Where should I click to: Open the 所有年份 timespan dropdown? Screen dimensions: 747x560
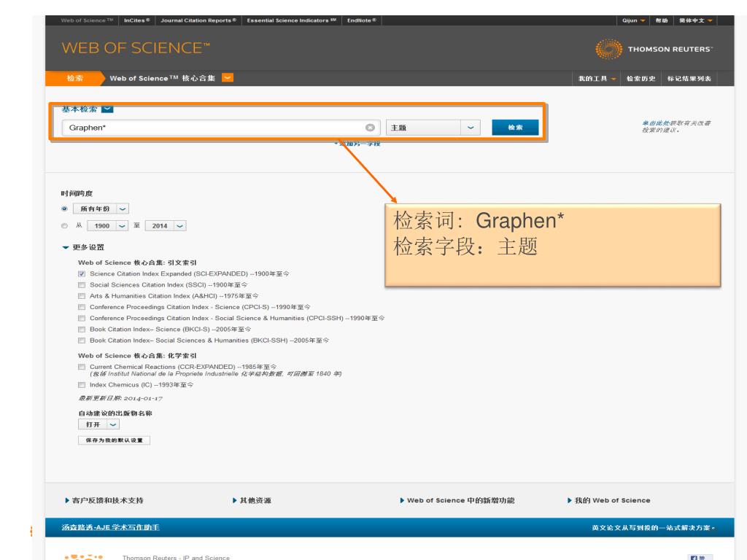coord(101,209)
